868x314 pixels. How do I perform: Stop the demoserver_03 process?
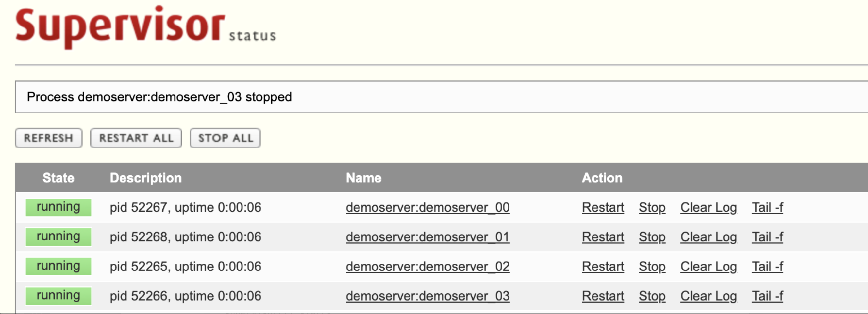(x=652, y=296)
